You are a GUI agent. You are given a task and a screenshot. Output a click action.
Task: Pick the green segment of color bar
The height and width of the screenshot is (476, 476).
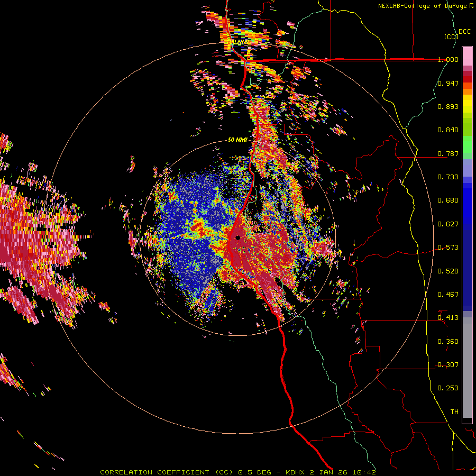tap(467, 144)
